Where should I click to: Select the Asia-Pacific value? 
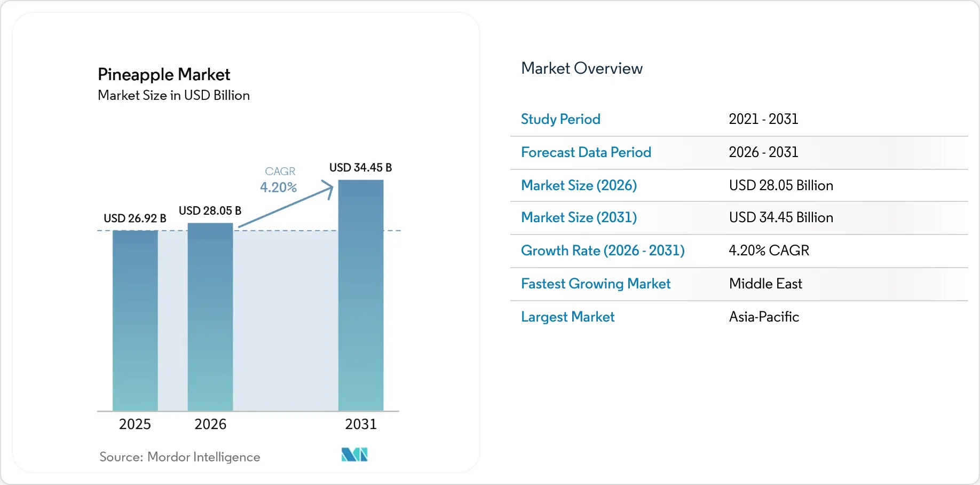[x=764, y=317]
